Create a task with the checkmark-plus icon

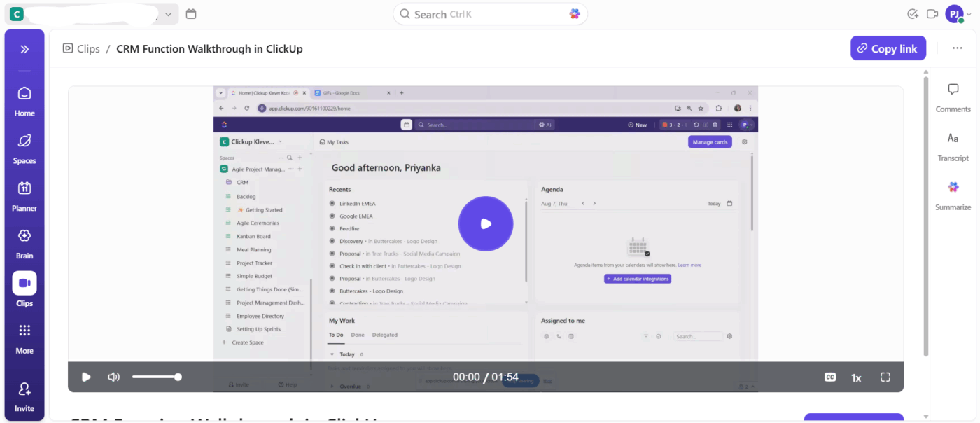pos(912,13)
